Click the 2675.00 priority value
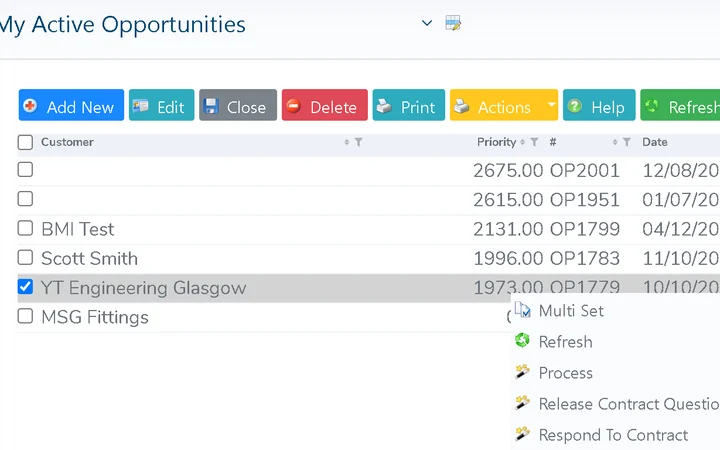The width and height of the screenshot is (720, 450). point(508,170)
